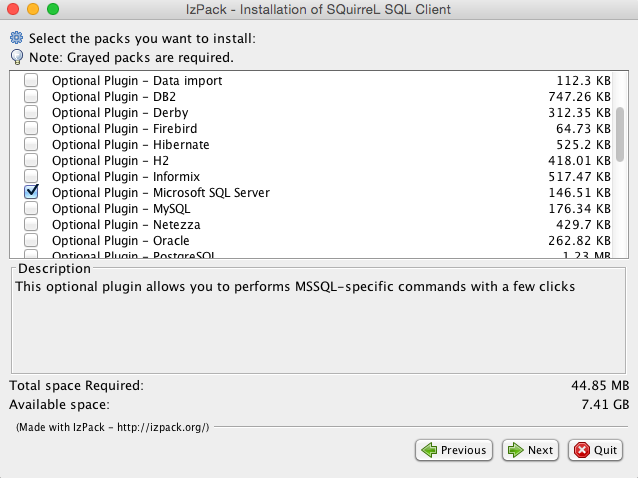This screenshot has height=478, width=638.
Task: Enable the DB2 plugin checkbox
Action: pyautogui.click(x=31, y=96)
